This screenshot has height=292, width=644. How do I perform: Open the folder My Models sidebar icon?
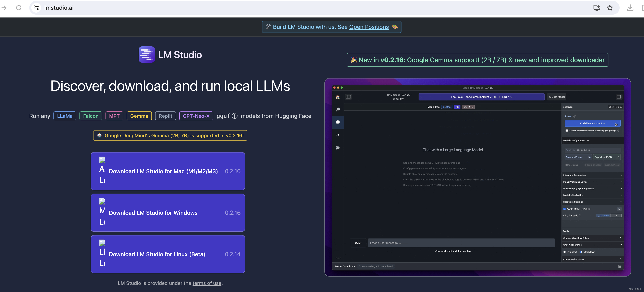click(x=338, y=148)
